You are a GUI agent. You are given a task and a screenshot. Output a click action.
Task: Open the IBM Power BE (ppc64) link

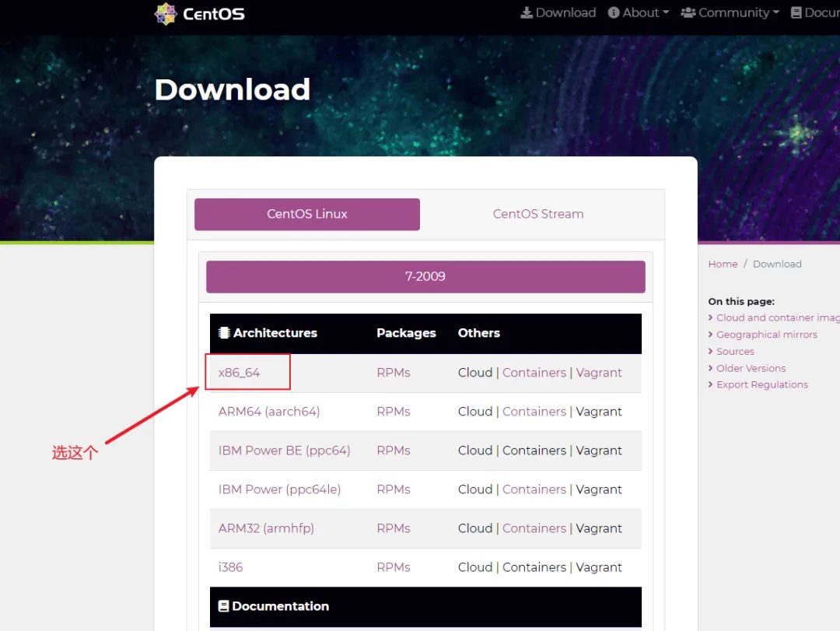click(x=284, y=450)
